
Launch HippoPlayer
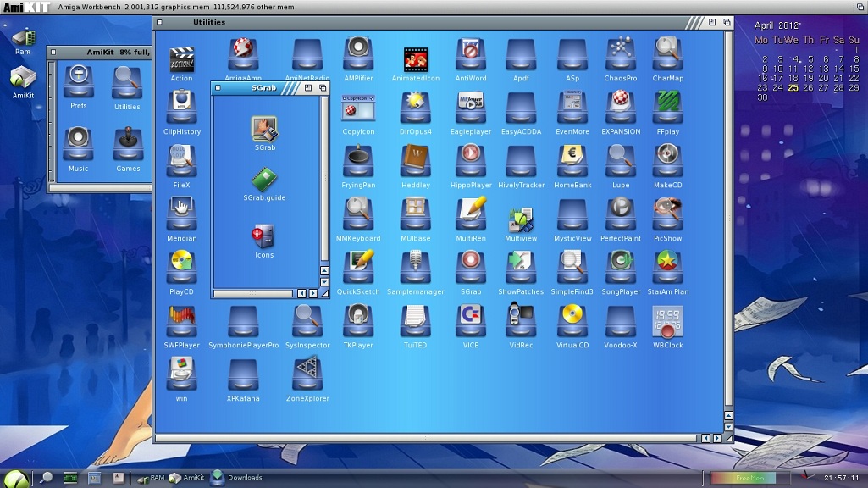pos(471,161)
